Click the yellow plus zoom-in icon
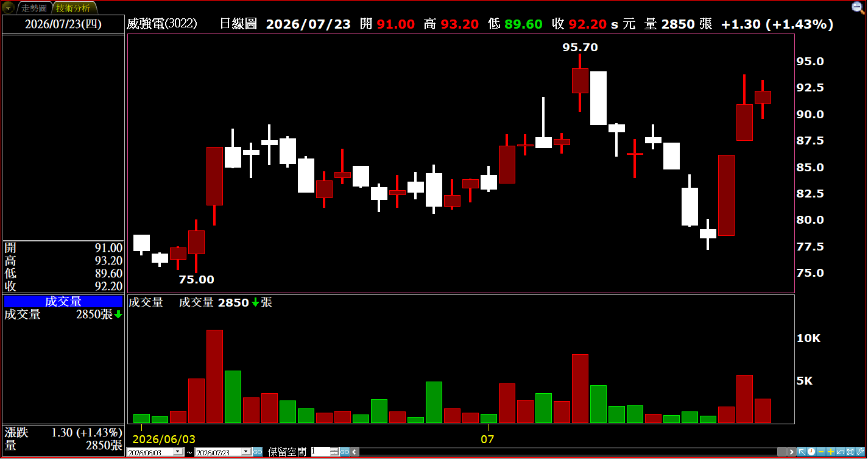Image resolution: width=868 pixels, height=459 pixels. click(831, 452)
